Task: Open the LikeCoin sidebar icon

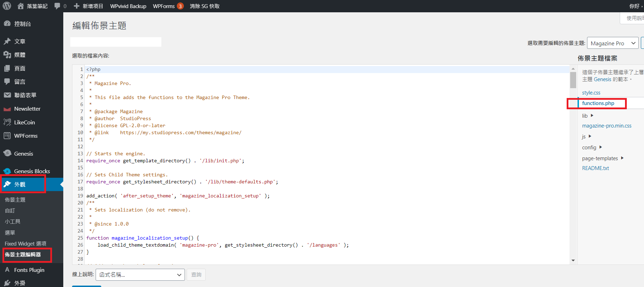Action: point(7,122)
